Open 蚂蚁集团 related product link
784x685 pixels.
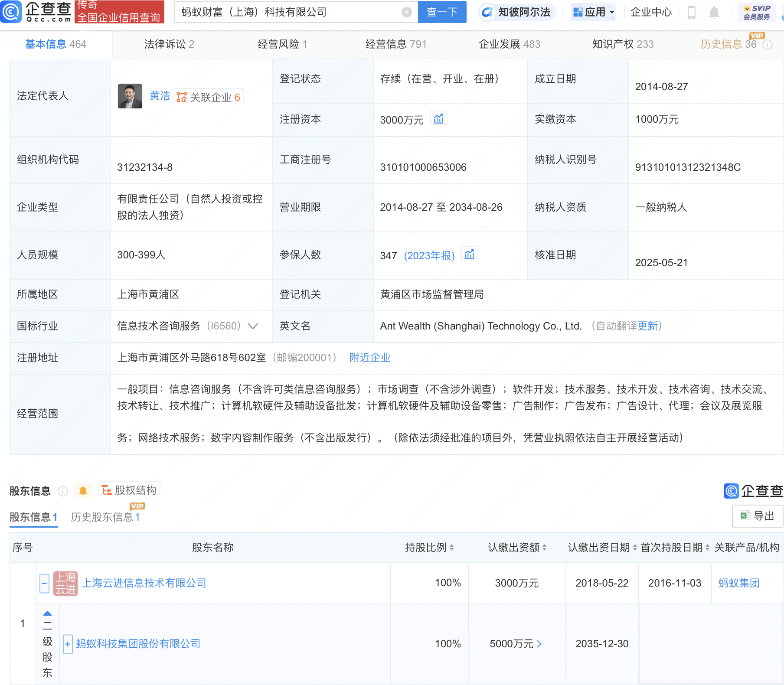[x=739, y=583]
